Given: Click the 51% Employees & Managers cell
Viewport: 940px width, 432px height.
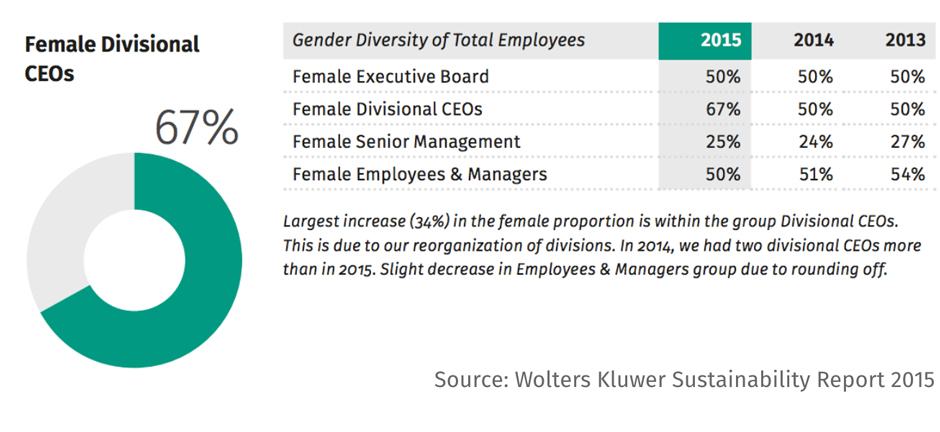Looking at the screenshot, I should (814, 174).
